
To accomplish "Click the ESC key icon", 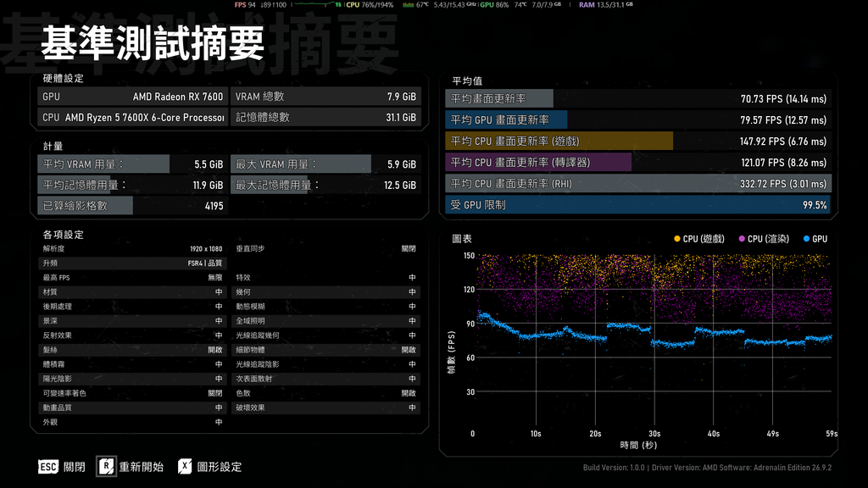I will pyautogui.click(x=48, y=467).
